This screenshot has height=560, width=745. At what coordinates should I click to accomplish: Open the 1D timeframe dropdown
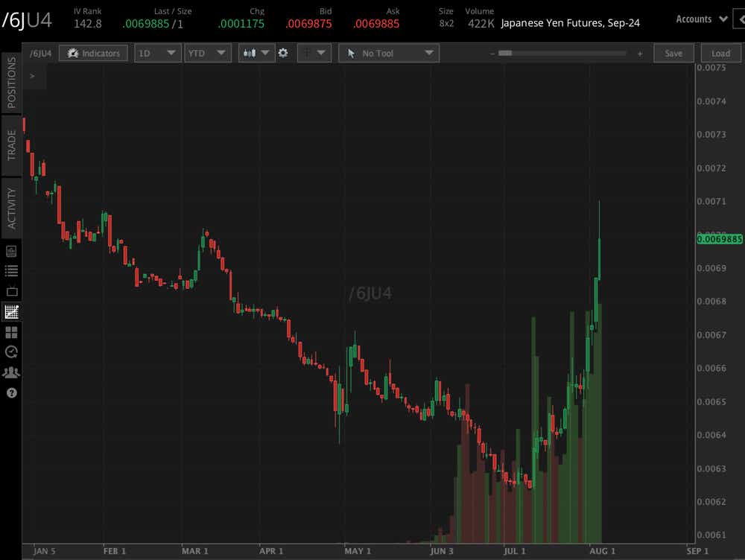157,53
